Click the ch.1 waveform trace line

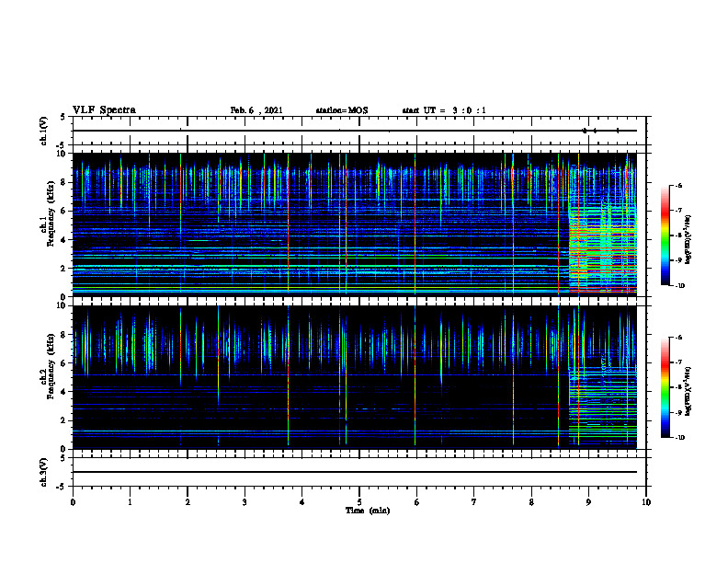pos(355,131)
